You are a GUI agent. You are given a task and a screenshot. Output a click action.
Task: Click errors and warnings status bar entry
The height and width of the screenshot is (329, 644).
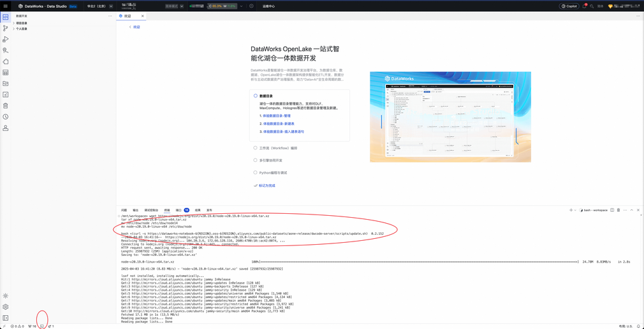(17, 326)
